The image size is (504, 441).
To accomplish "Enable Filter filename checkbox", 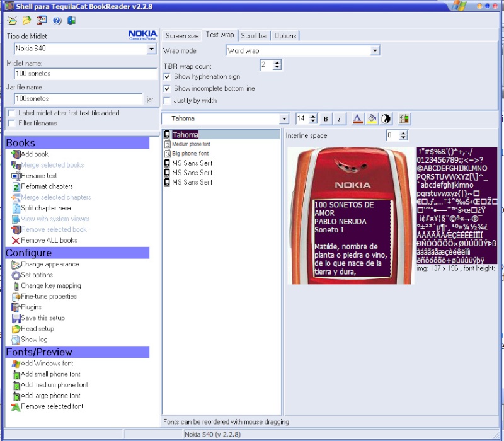I will coord(11,123).
